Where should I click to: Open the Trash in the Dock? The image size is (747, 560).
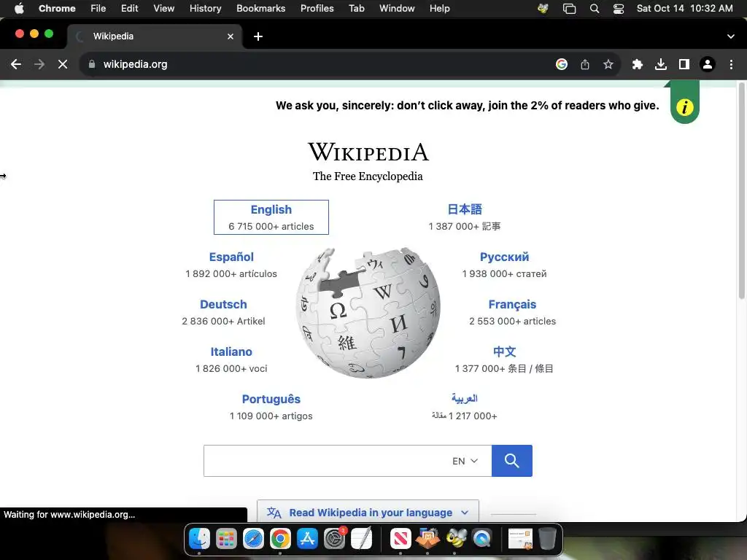point(547,539)
